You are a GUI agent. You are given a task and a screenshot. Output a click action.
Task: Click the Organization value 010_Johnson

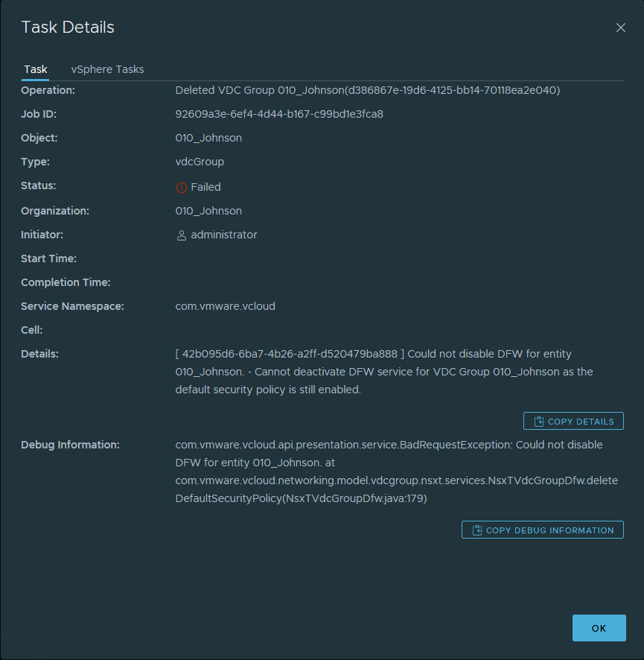click(x=208, y=211)
